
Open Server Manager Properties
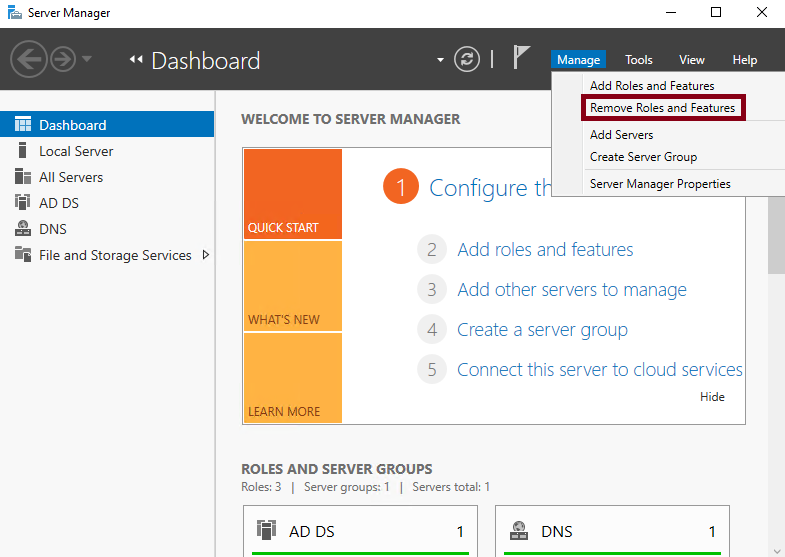660,184
